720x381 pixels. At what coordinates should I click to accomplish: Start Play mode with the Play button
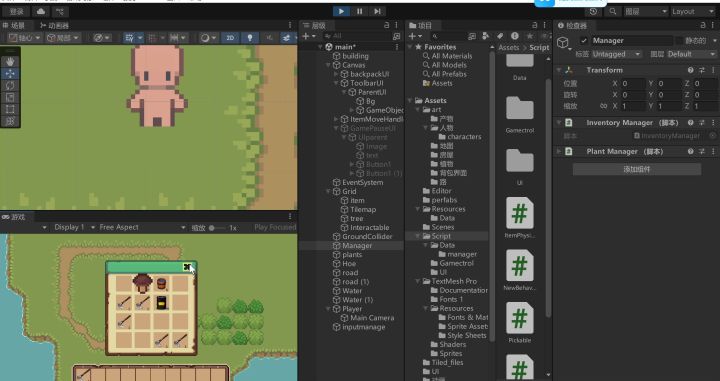(341, 11)
